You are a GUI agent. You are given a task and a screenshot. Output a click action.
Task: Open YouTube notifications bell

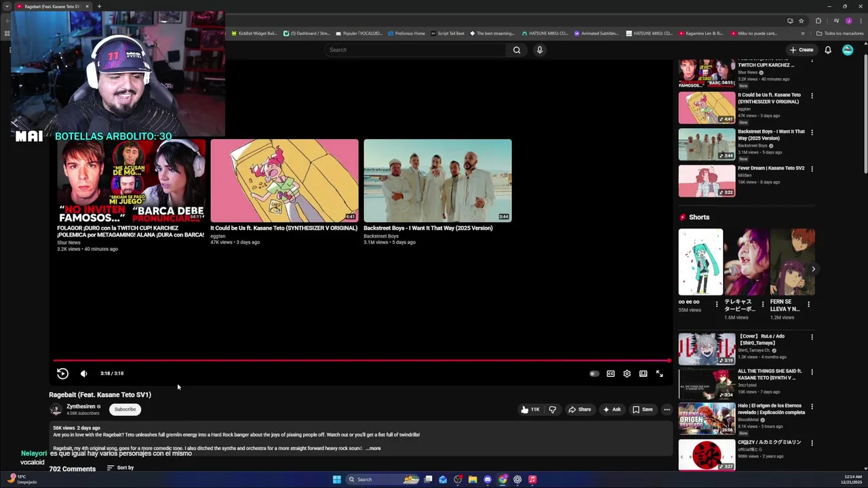[828, 49]
